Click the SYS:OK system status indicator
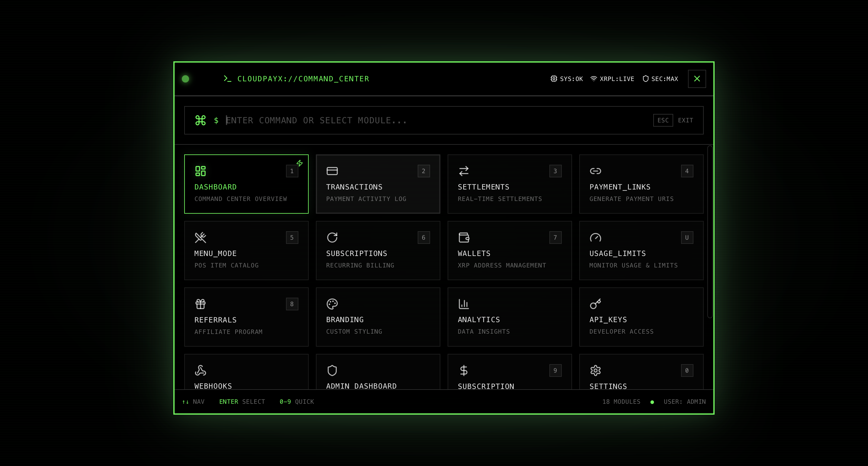 pos(566,79)
